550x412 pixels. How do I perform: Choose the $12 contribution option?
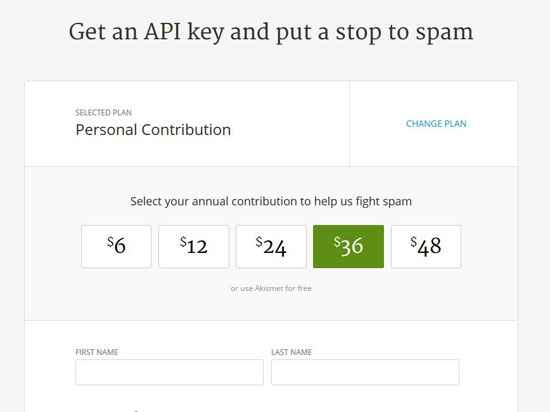tap(194, 246)
